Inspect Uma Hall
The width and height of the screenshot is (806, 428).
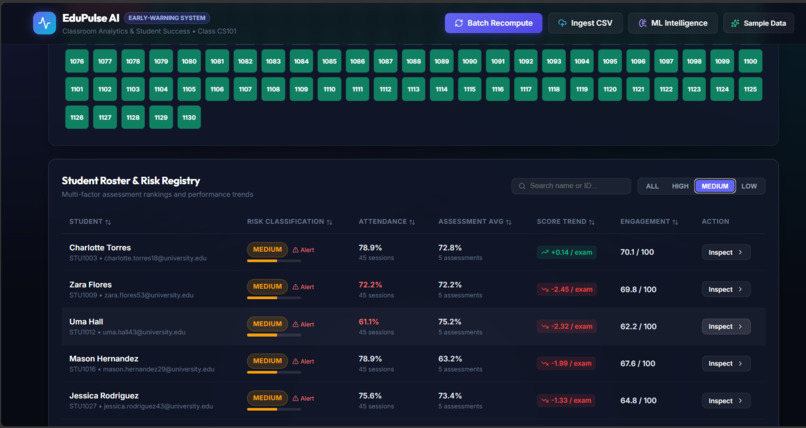726,326
